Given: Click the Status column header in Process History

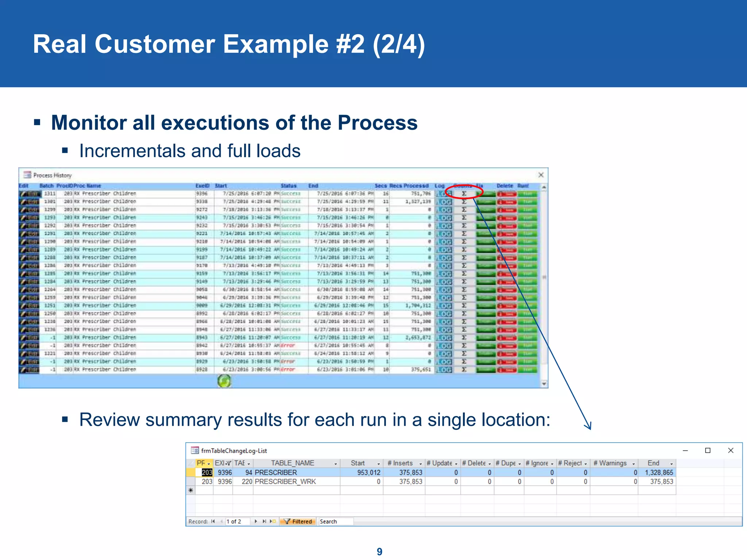Looking at the screenshot, I should (x=289, y=186).
